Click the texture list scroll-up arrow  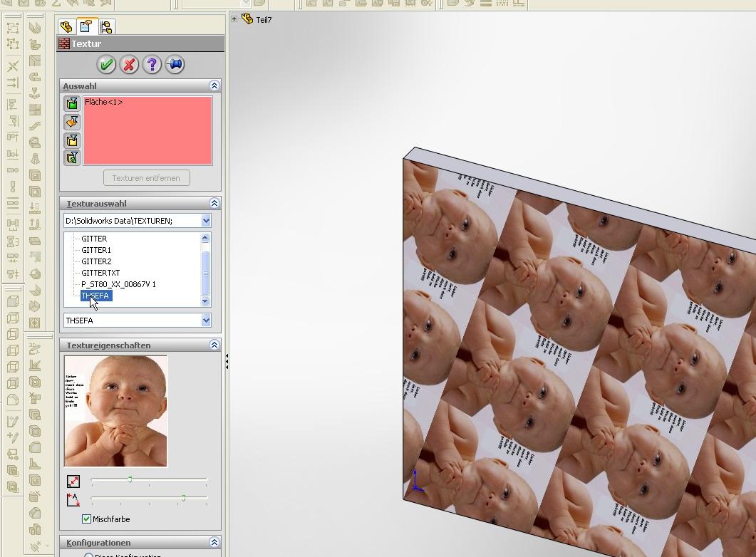[205, 238]
